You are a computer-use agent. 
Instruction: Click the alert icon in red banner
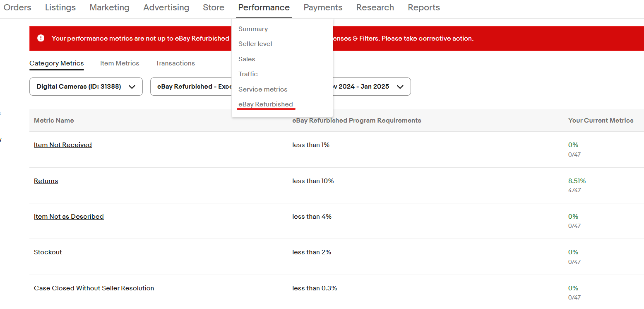click(x=41, y=38)
